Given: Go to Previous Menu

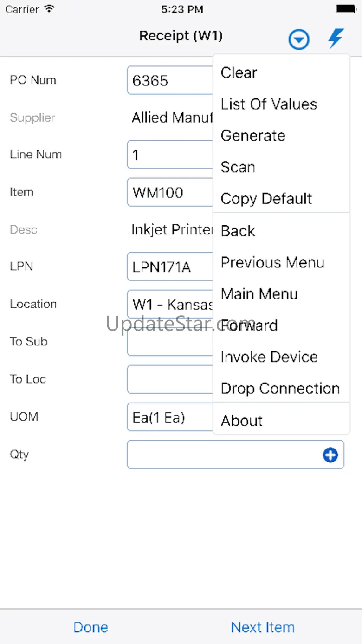Looking at the screenshot, I should 272,262.
